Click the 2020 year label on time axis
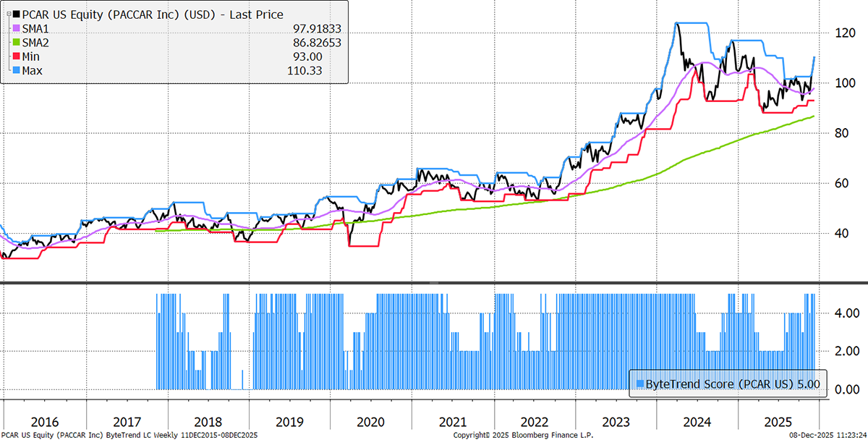 (371, 421)
